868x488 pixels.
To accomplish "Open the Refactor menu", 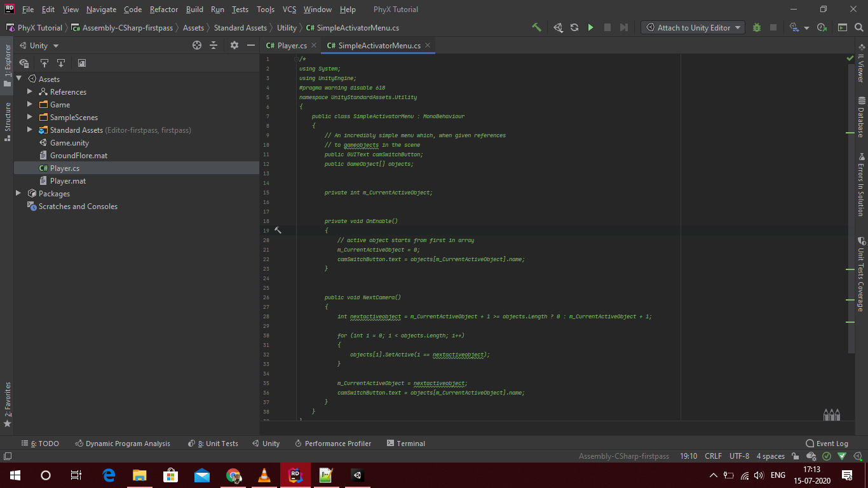I will 163,10.
